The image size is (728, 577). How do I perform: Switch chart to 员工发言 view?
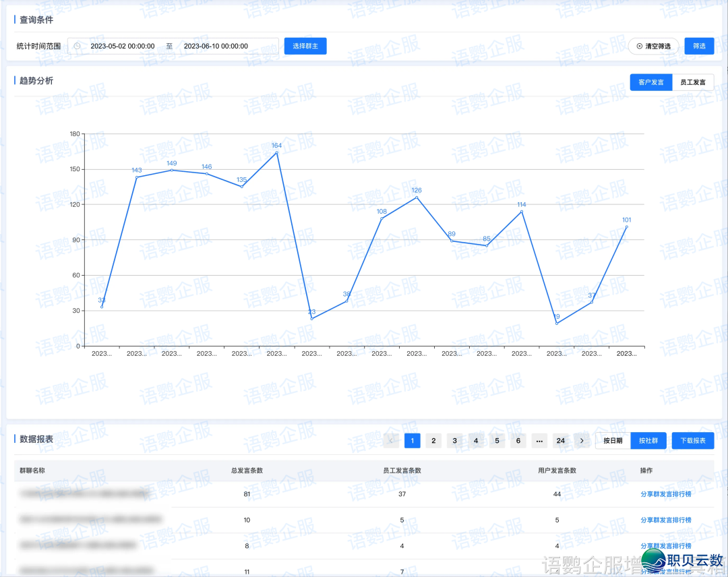coord(693,82)
